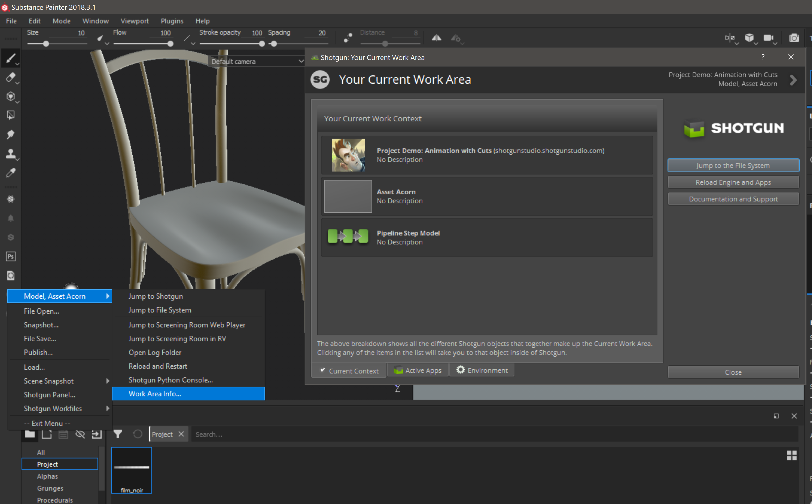The height and width of the screenshot is (504, 812).
Task: Select the Smudge tool
Action: 10,134
